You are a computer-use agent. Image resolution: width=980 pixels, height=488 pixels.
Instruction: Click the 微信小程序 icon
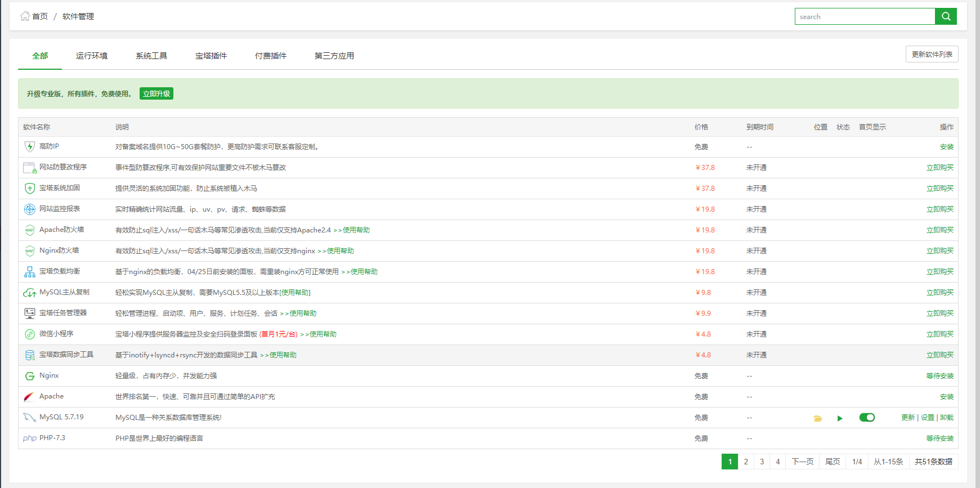point(30,334)
